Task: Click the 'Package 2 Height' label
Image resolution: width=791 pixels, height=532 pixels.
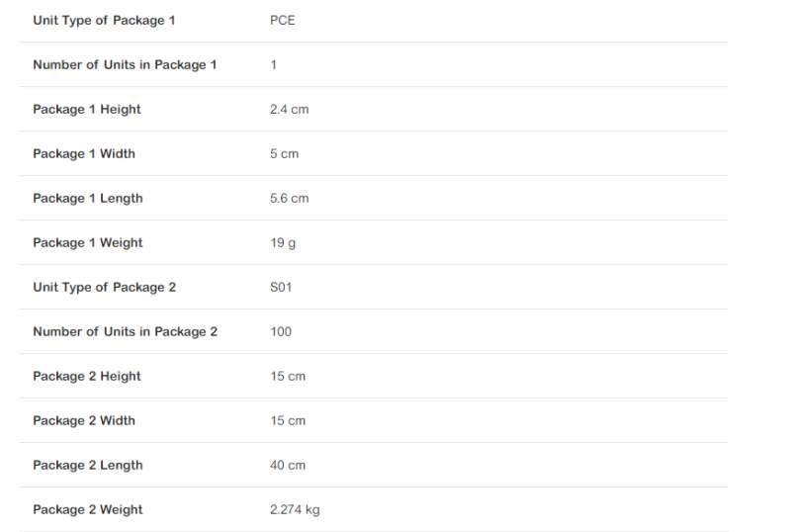Action: [87, 376]
